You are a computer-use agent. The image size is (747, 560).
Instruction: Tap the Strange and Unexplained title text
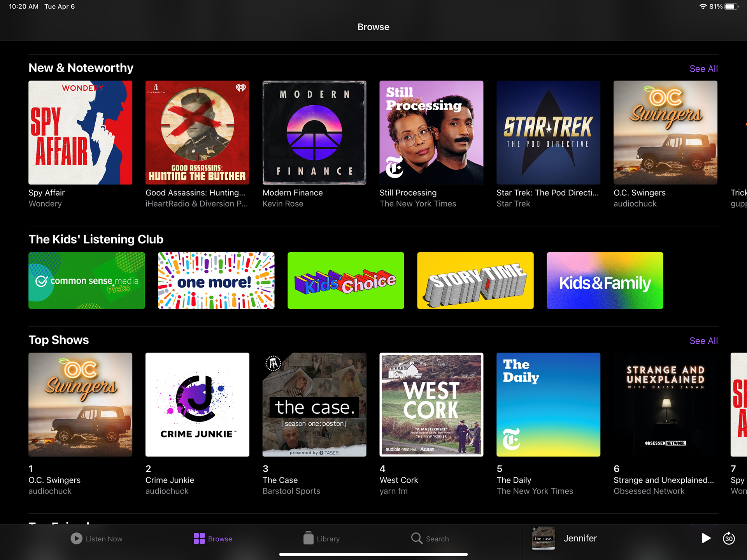(x=664, y=480)
